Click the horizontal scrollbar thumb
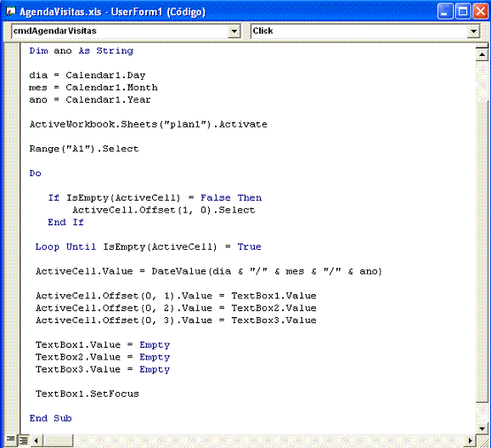This screenshot has height=448, width=491. coord(58,441)
